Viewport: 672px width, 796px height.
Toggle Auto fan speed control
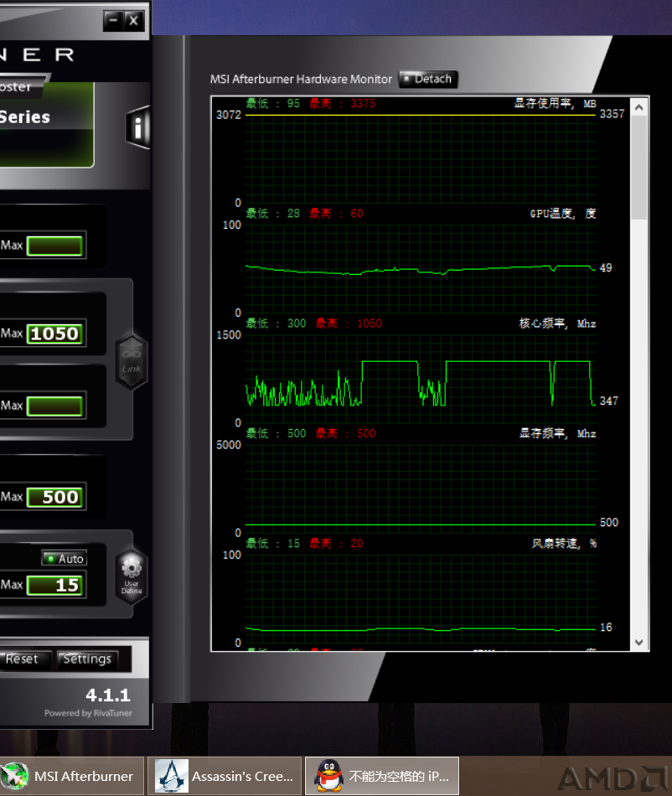[x=65, y=558]
